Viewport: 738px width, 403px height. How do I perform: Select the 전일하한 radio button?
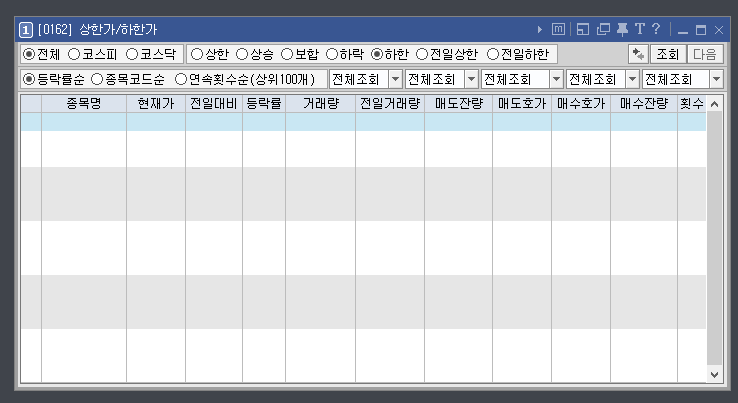[493, 54]
